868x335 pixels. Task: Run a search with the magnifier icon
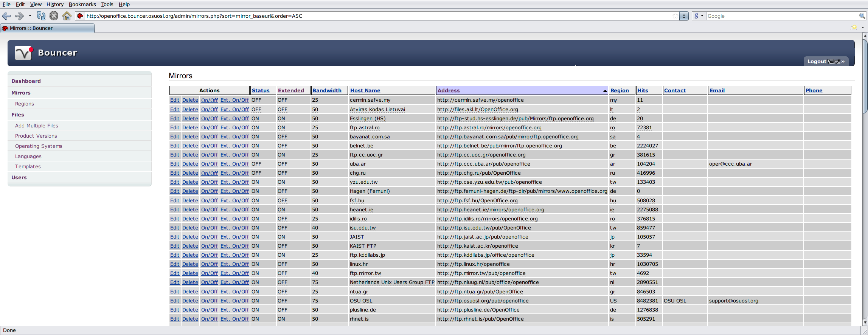tap(862, 16)
